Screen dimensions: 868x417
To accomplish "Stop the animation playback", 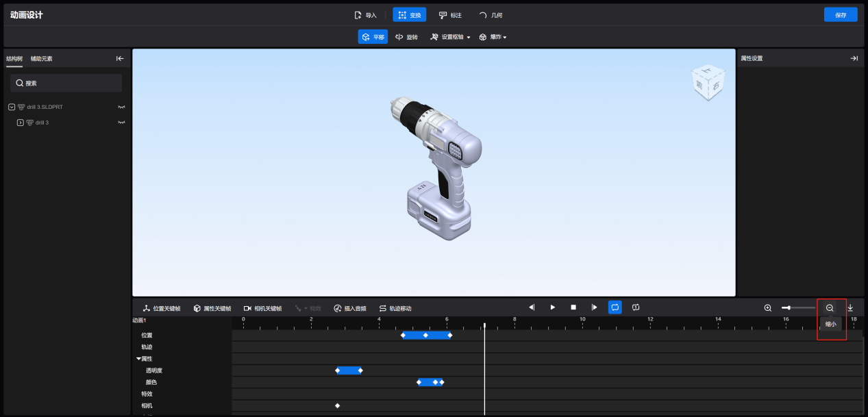I will tap(573, 307).
